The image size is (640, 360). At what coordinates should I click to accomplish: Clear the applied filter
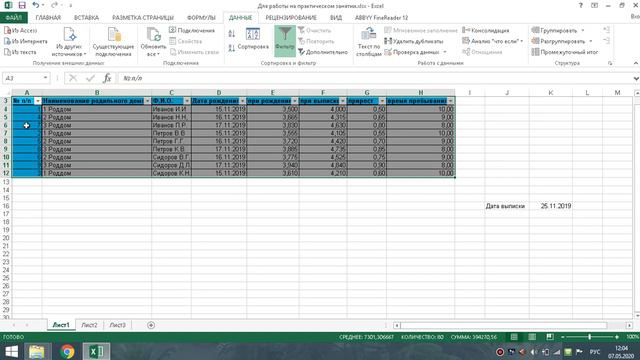tap(314, 31)
